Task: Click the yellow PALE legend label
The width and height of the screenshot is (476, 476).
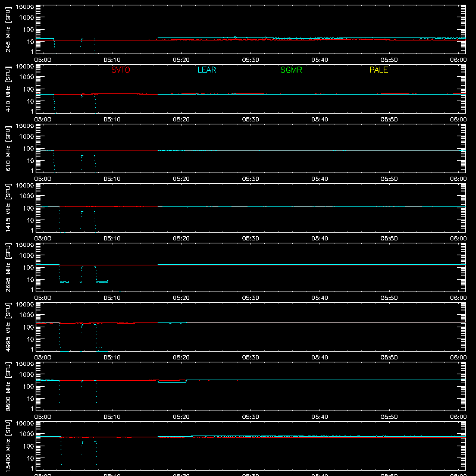Action: pyautogui.click(x=378, y=70)
